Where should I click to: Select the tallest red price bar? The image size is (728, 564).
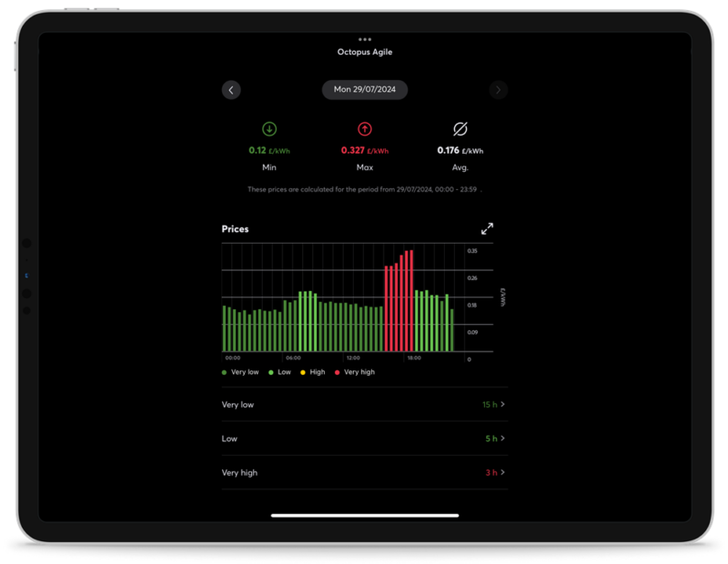(x=412, y=300)
